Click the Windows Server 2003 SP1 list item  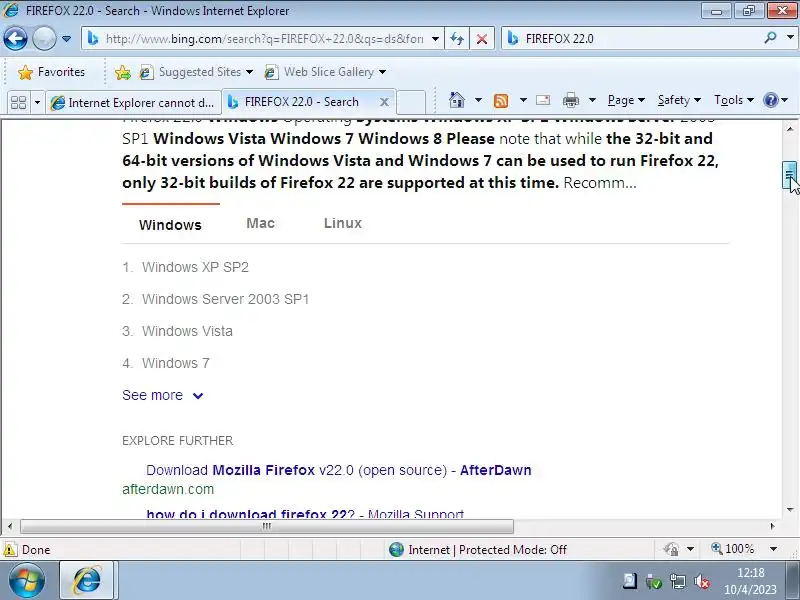click(x=226, y=299)
